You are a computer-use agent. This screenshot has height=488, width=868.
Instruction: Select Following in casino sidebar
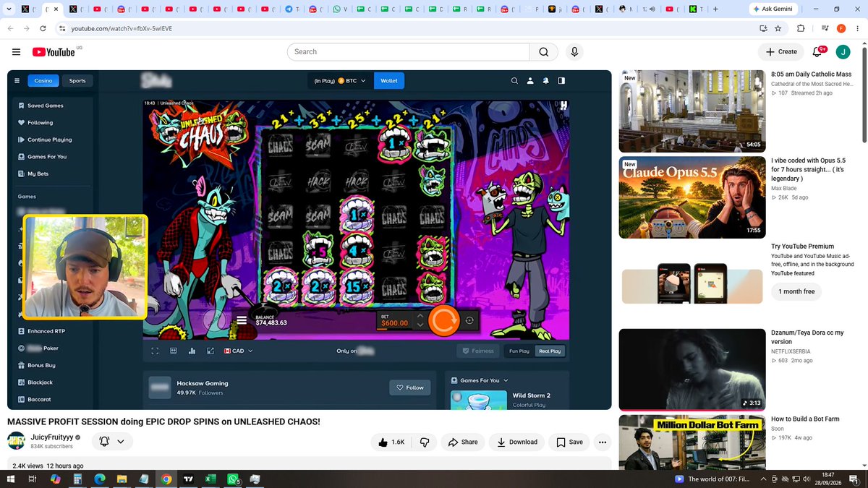40,123
